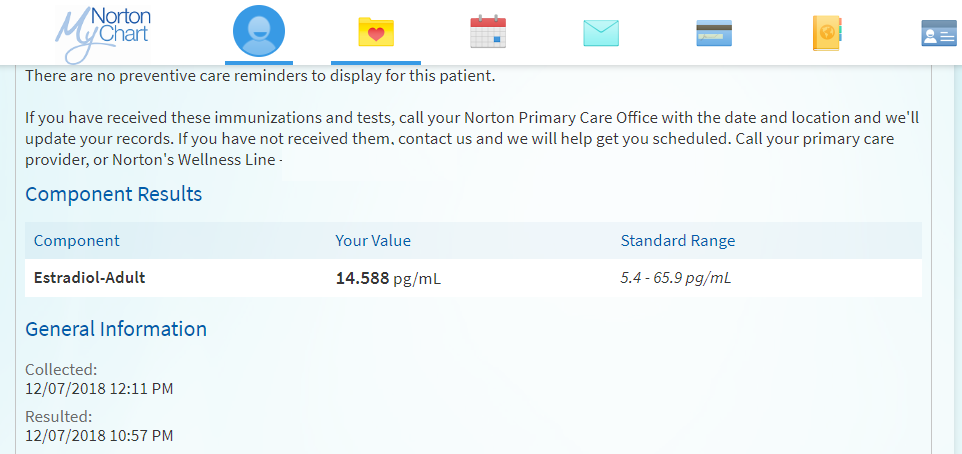Click the Component column header
Image resolution: width=962 pixels, height=454 pixels.
[x=77, y=241]
